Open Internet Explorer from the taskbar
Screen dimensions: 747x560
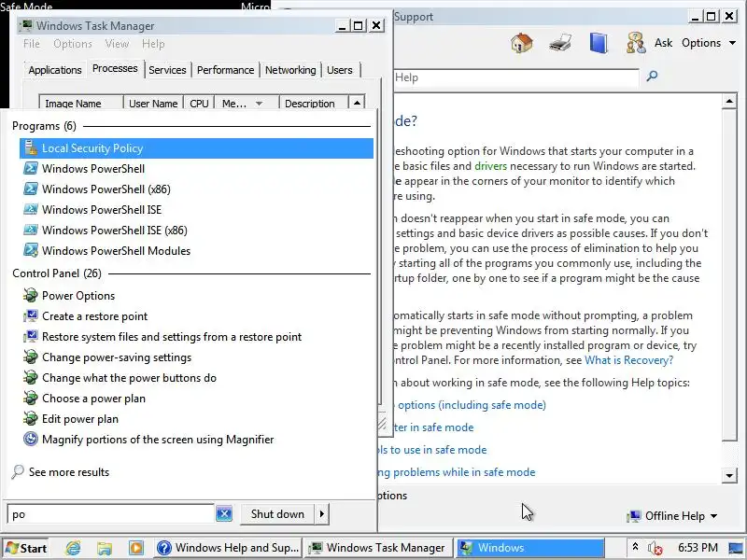tap(73, 548)
